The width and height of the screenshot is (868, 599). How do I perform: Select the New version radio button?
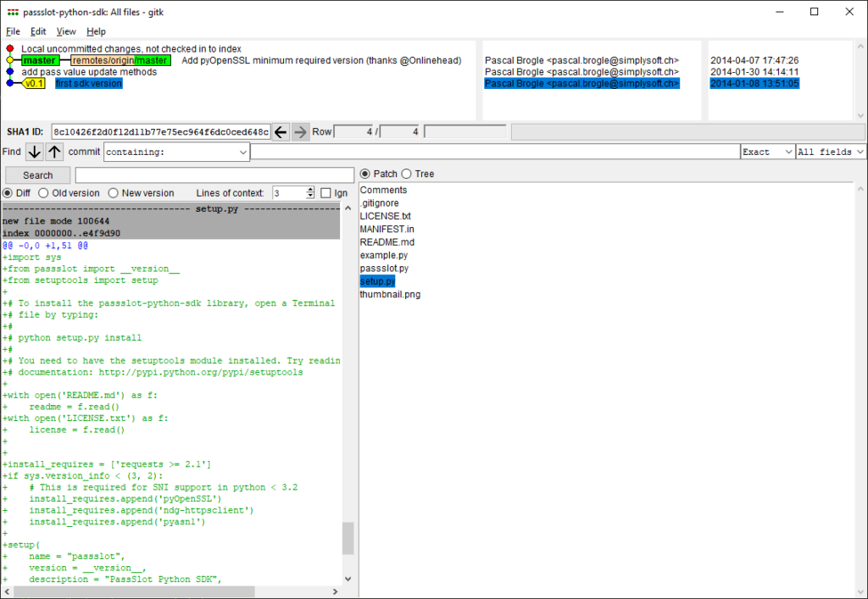114,193
